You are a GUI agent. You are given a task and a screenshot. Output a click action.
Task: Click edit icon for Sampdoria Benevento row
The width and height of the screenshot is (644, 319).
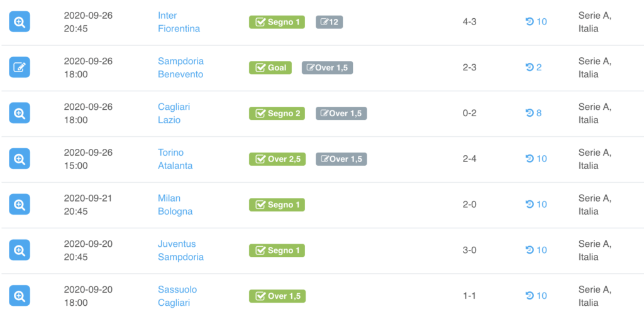click(19, 67)
